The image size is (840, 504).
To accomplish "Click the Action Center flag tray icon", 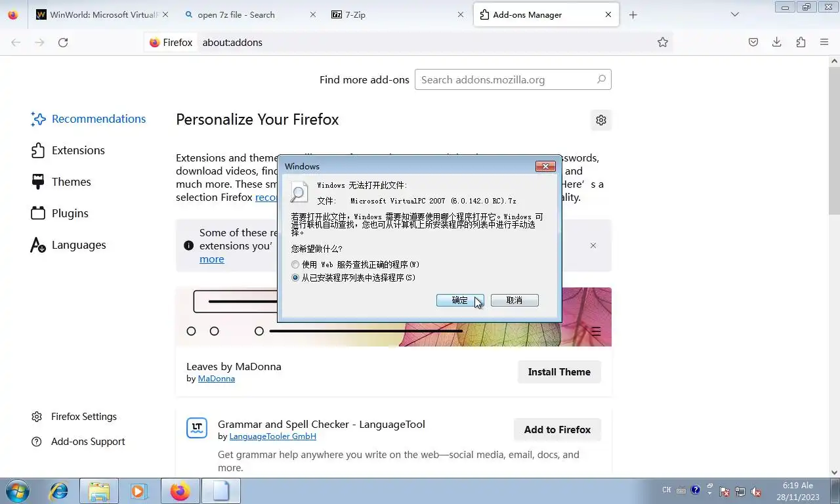I will point(724,491).
